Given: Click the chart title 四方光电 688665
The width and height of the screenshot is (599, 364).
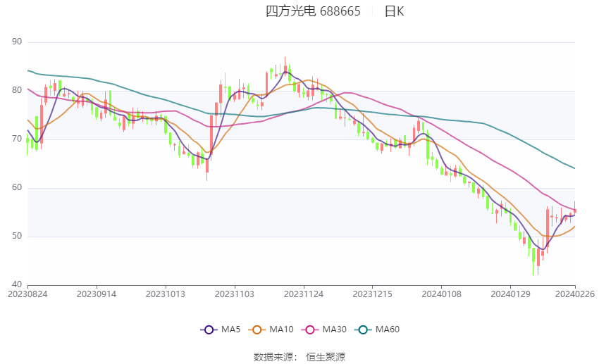Looking at the screenshot, I should point(313,11).
